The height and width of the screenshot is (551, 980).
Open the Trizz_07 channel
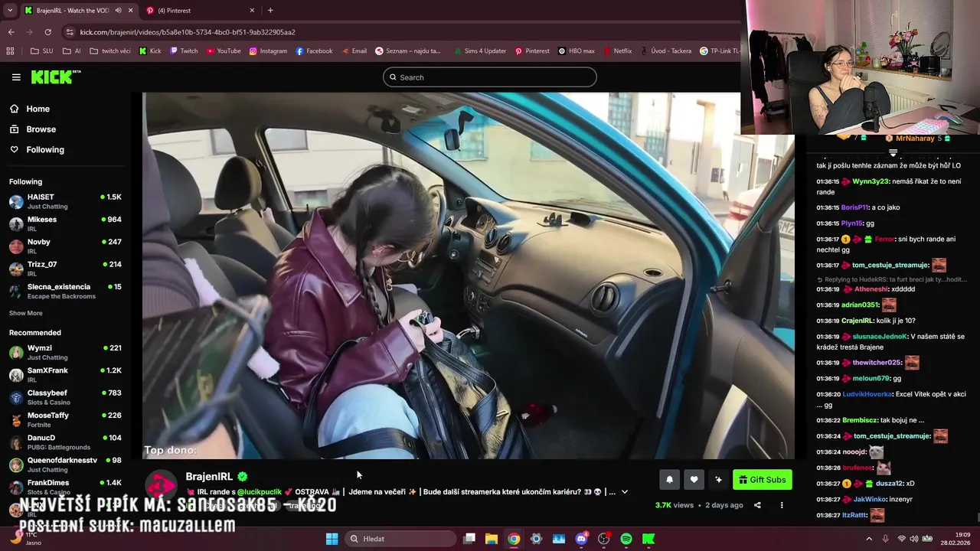(x=65, y=269)
